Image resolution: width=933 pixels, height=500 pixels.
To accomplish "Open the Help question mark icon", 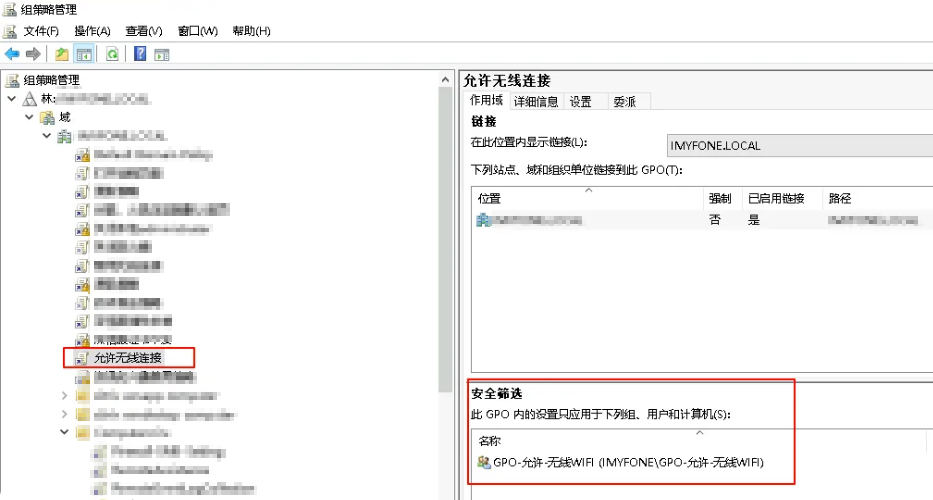I will pos(140,54).
